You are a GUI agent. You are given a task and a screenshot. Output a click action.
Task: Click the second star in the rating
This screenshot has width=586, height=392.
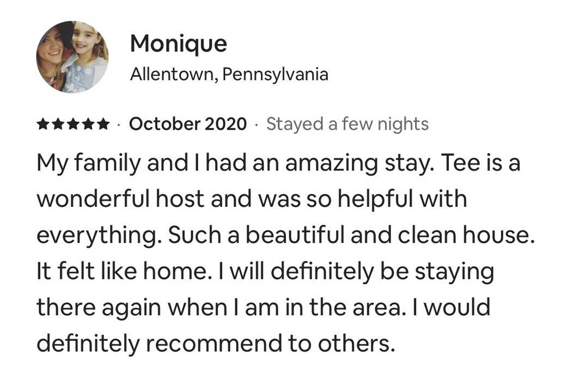58,125
